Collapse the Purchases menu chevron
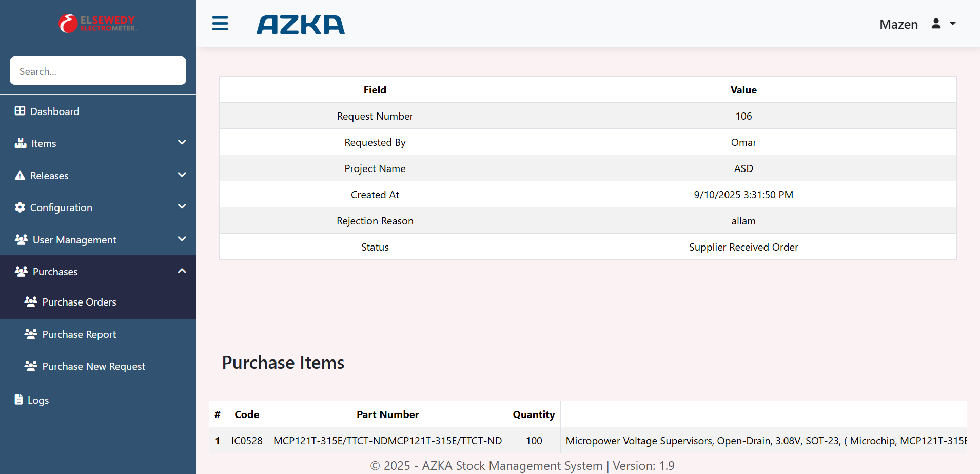The image size is (980, 474). [182, 271]
